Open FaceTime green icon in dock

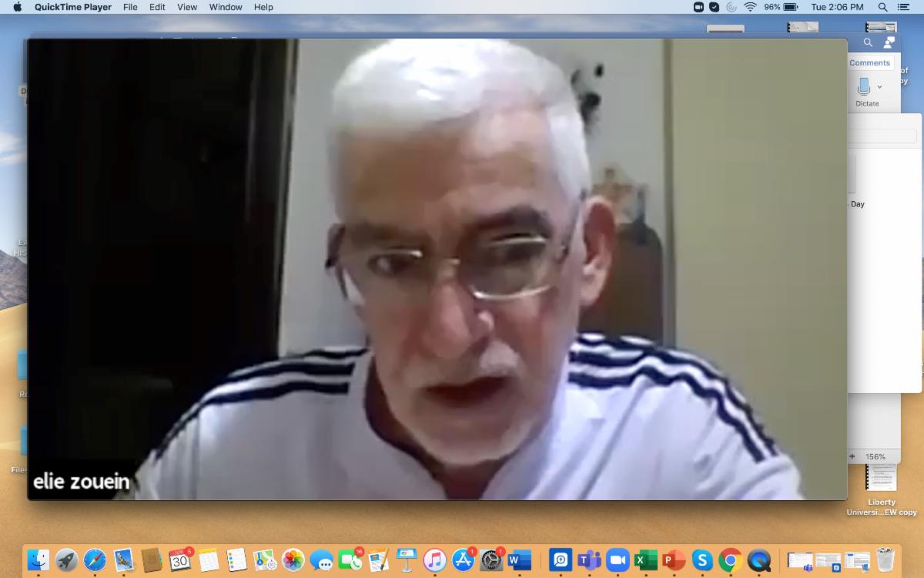[350, 560]
